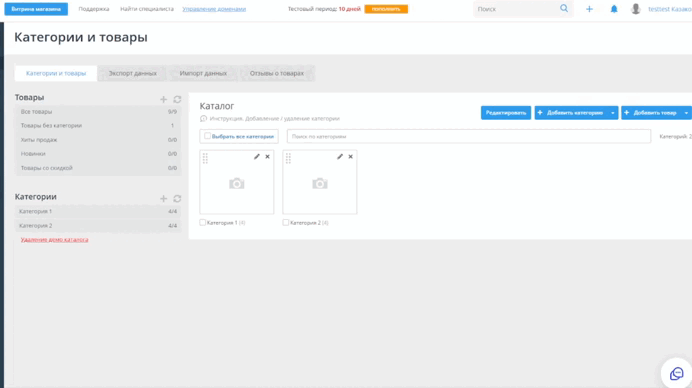The width and height of the screenshot is (692, 388).
Task: Select Хиты продаж row
Action: [x=98, y=140]
